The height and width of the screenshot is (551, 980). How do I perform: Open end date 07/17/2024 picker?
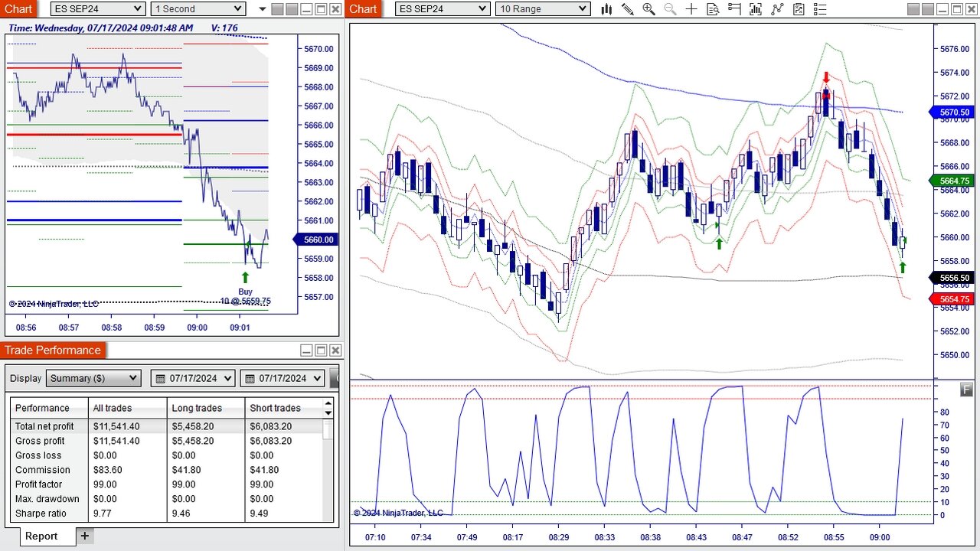(282, 378)
